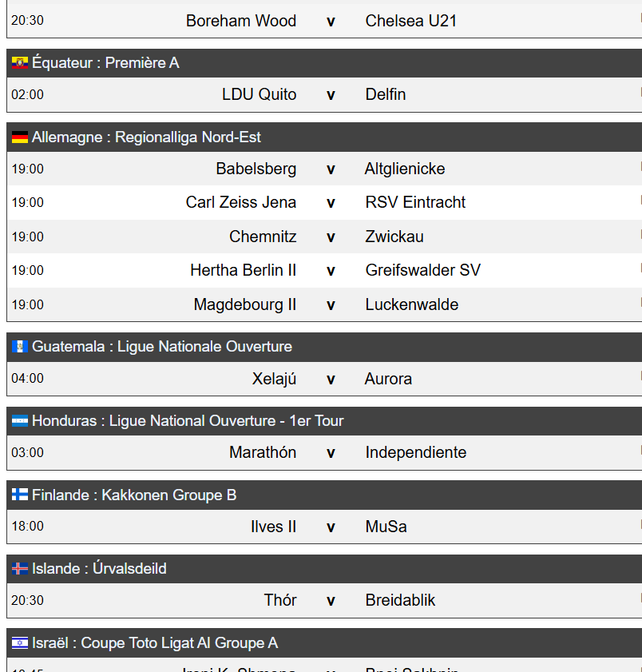Select the Xelajú team name
Screen dimensions: 642x672
[x=274, y=379]
